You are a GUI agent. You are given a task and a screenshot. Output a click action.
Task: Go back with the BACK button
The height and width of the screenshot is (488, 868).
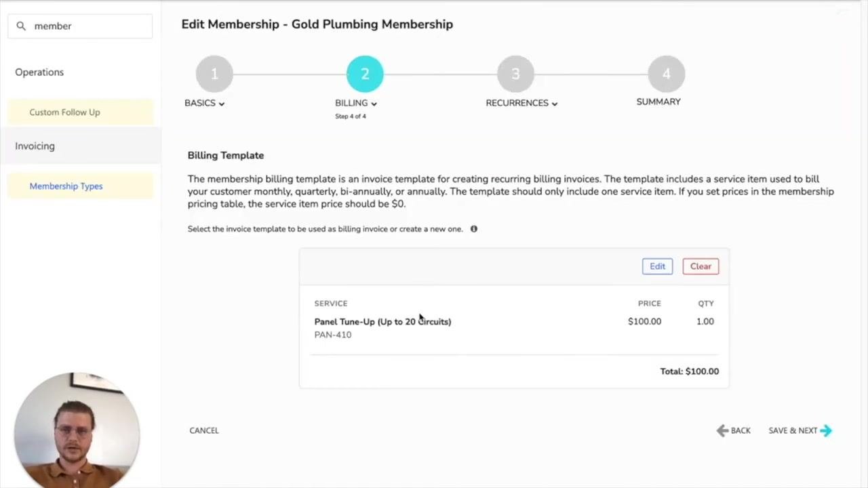tap(734, 430)
